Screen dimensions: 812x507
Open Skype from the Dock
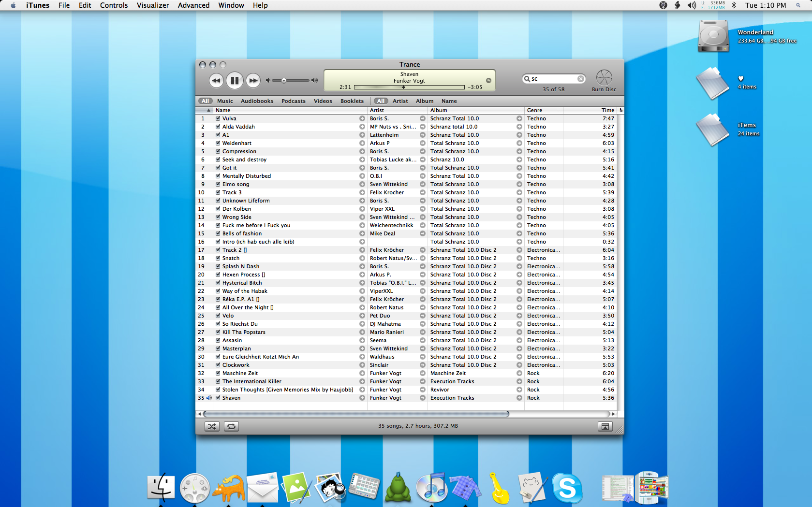pyautogui.click(x=567, y=488)
